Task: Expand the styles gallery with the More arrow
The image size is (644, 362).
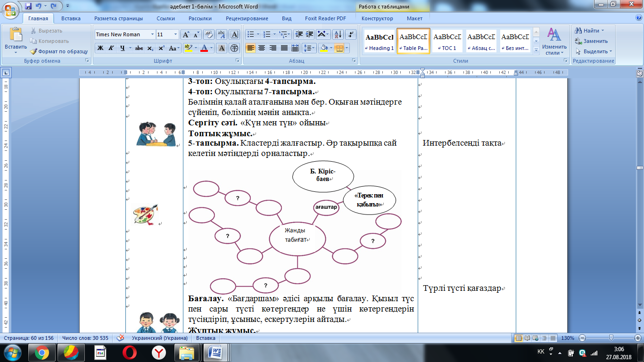Action: (x=536, y=50)
